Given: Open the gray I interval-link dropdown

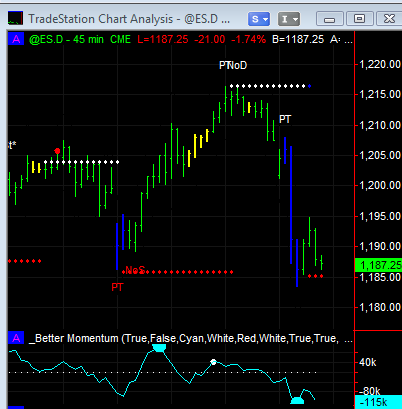Looking at the screenshot, I should 289,19.
